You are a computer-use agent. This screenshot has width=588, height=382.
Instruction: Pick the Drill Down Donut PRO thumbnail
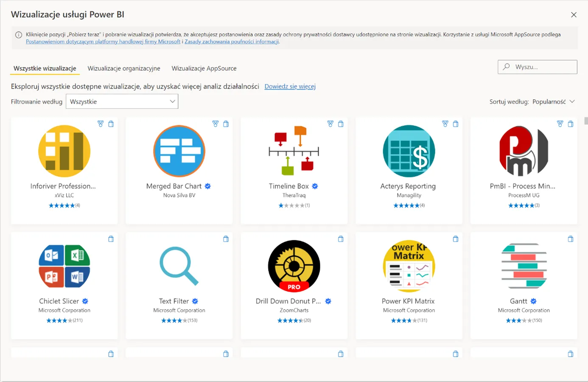tap(294, 266)
